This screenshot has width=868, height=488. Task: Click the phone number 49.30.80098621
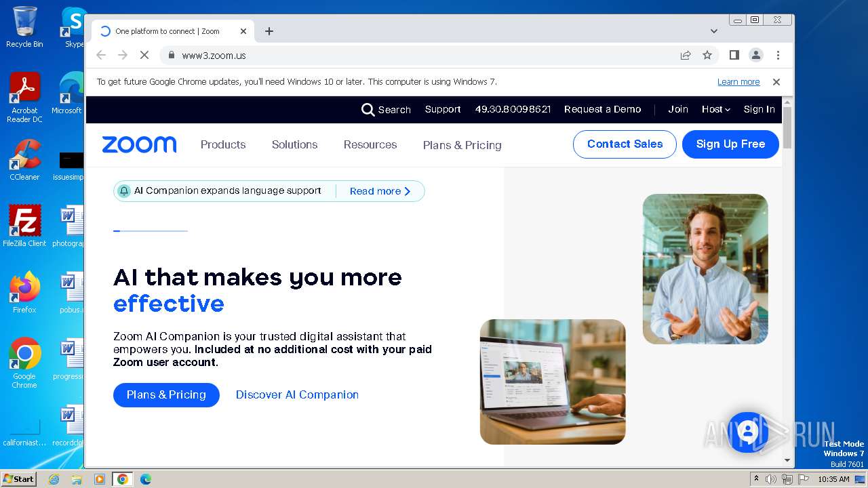[513, 110]
